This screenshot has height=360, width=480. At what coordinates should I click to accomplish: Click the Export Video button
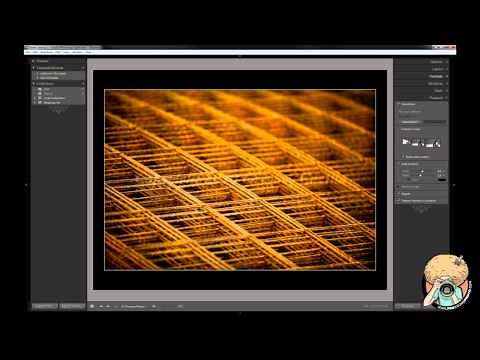(x=72, y=306)
